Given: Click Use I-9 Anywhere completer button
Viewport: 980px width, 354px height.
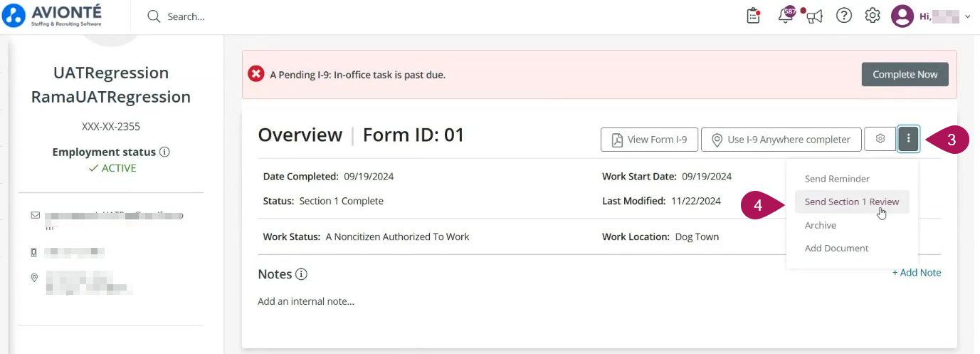Looking at the screenshot, I should [x=781, y=140].
